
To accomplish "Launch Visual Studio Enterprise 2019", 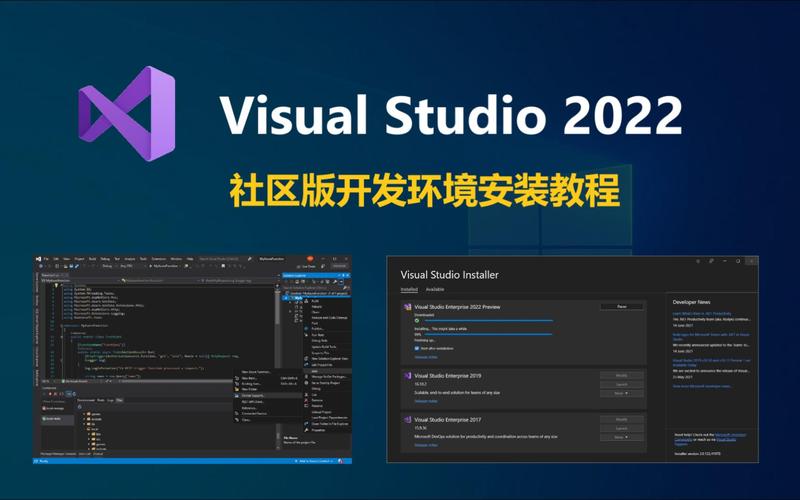I will 621,384.
